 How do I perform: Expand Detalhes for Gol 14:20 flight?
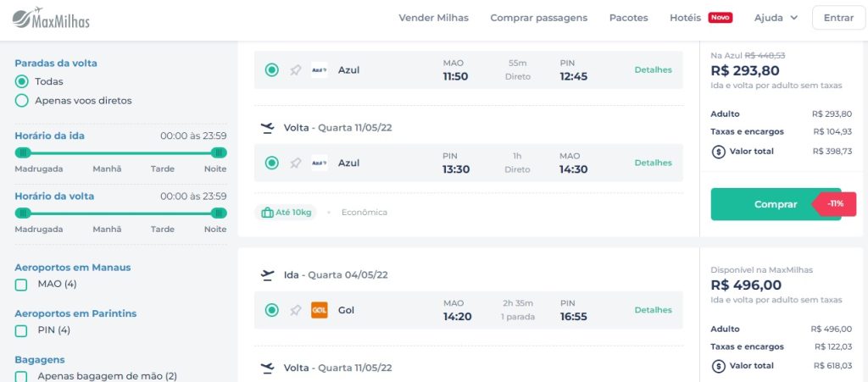[653, 310]
